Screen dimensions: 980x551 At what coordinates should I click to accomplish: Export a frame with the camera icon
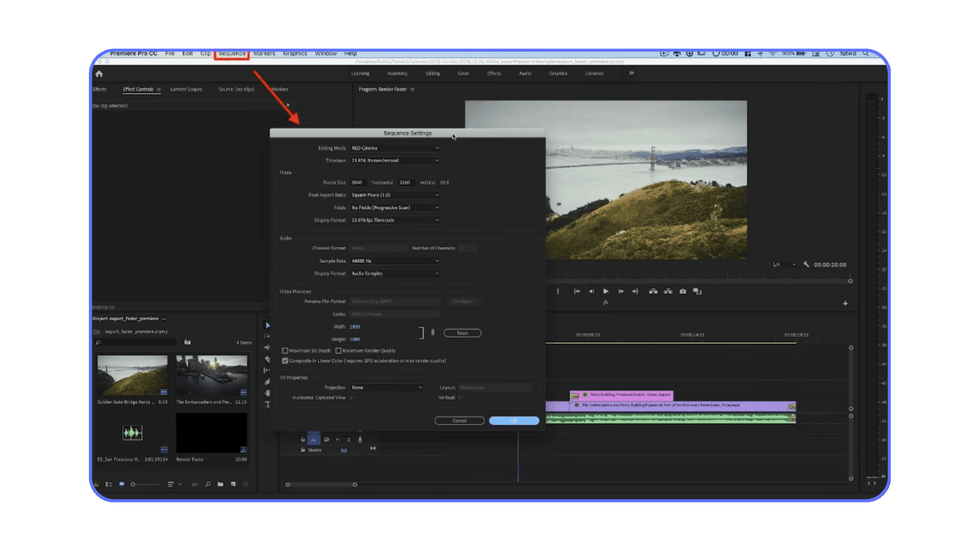pyautogui.click(x=682, y=291)
